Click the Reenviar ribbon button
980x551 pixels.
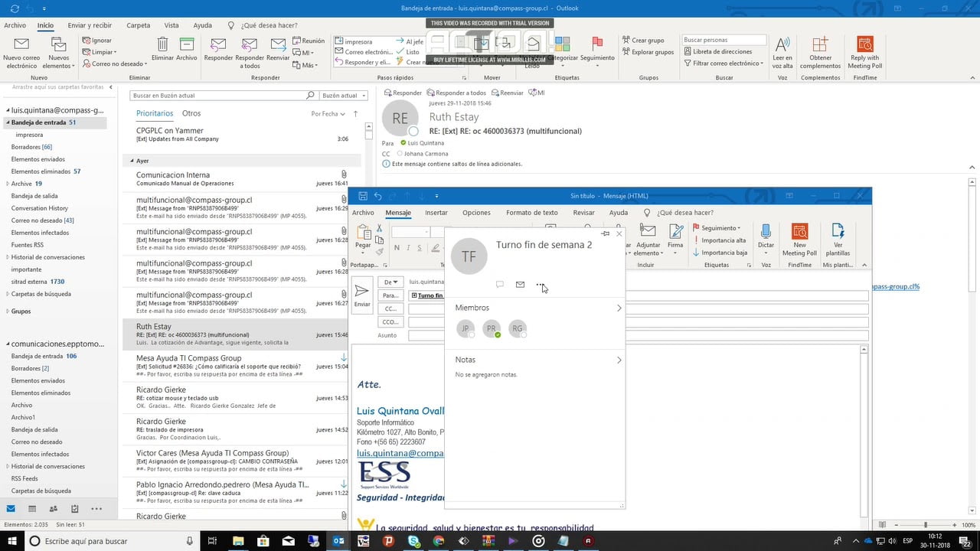pyautogui.click(x=278, y=48)
